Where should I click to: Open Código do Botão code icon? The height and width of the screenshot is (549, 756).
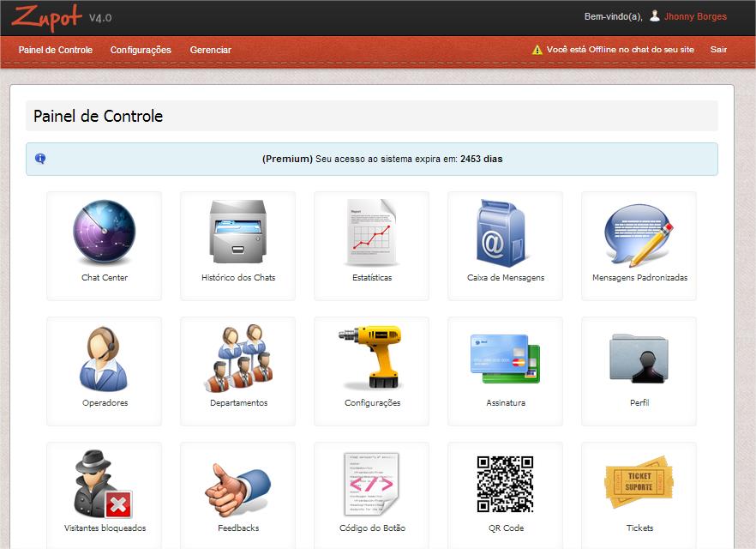[372, 485]
